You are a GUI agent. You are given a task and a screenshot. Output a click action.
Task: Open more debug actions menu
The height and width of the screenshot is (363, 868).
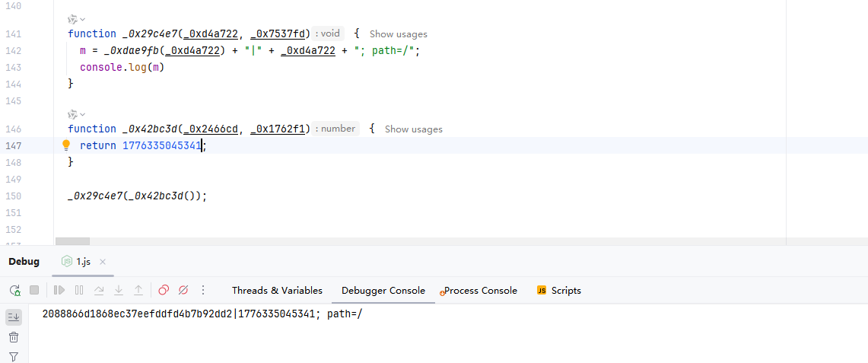pyautogui.click(x=203, y=290)
